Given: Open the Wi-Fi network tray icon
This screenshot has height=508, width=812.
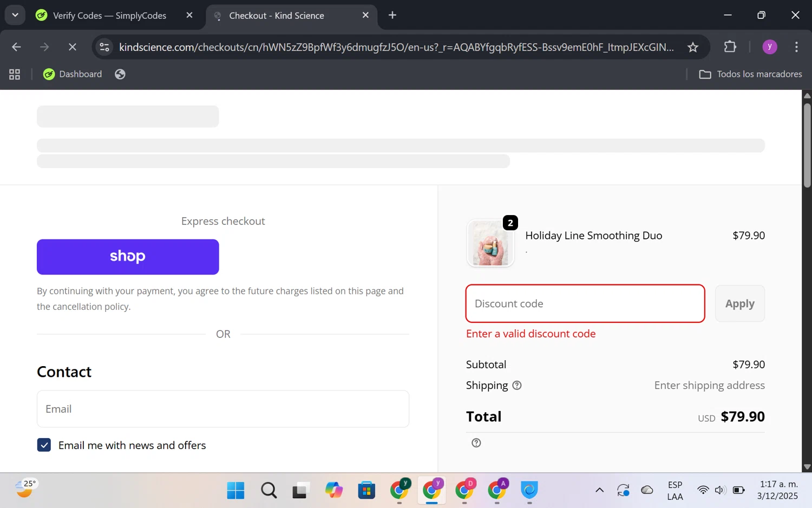Looking at the screenshot, I should point(703,490).
